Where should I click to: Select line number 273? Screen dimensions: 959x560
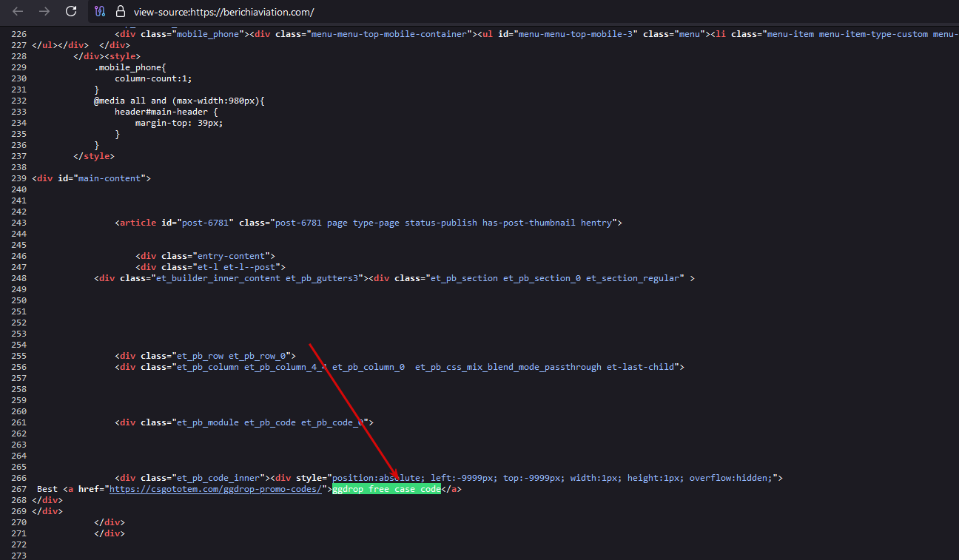(x=18, y=556)
